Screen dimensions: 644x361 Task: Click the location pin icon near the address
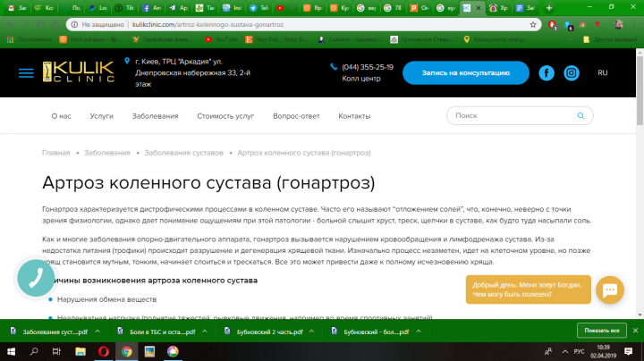click(127, 61)
